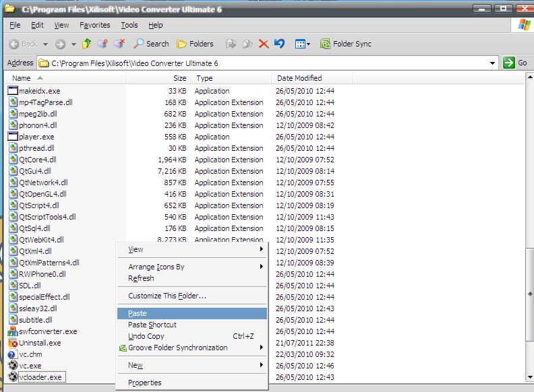This screenshot has width=534, height=392.
Task: Toggle the Folders pane button
Action: click(x=195, y=44)
